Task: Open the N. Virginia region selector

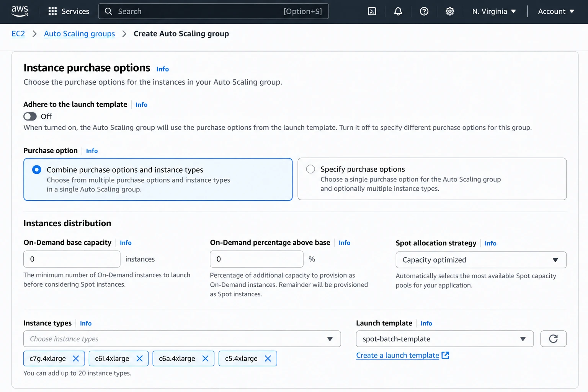Action: (494, 11)
